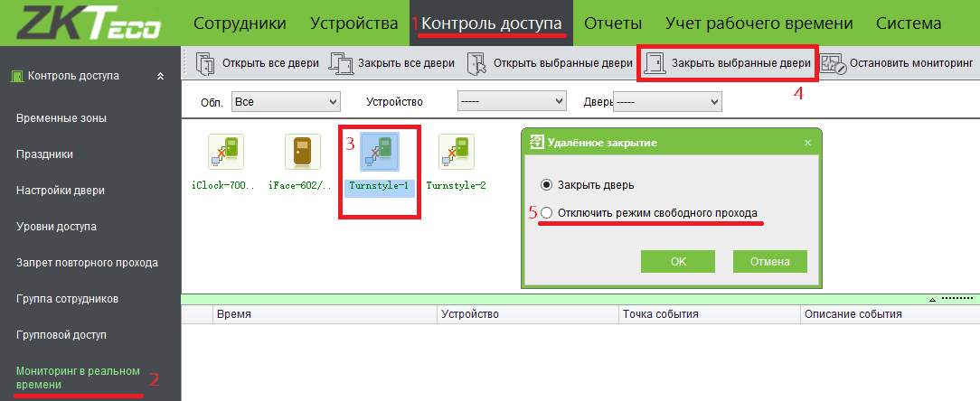Click the open selected doors icon
The height and width of the screenshot is (401, 980).
476,63
